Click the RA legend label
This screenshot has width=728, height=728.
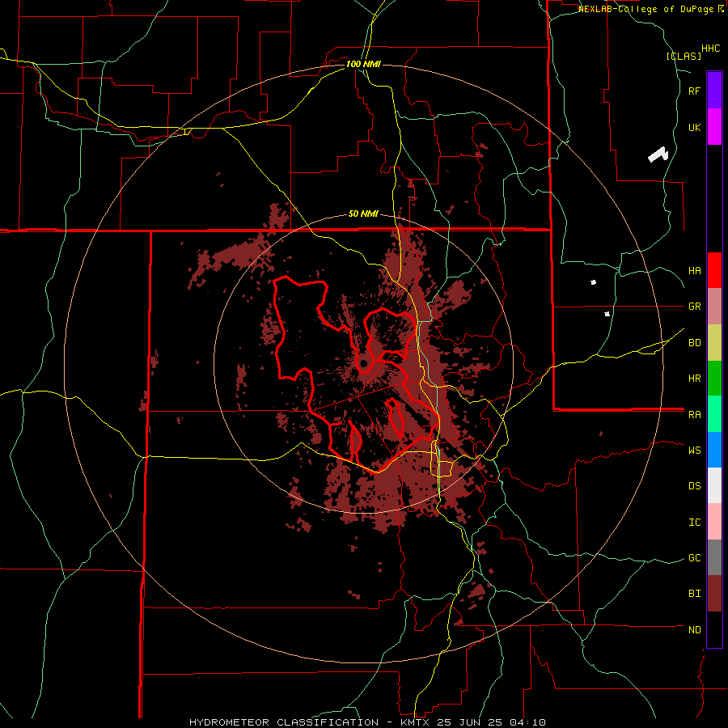[x=694, y=415]
